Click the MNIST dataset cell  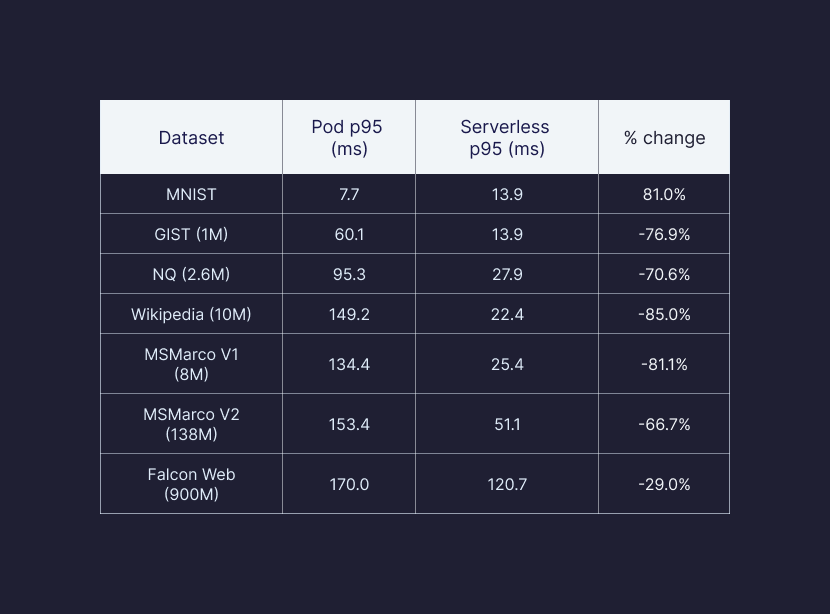pos(191,194)
